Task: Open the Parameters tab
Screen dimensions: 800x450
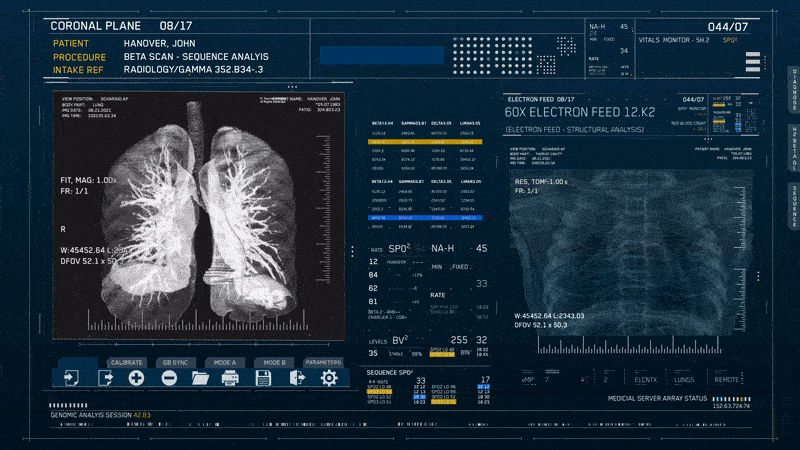Action: point(323,362)
